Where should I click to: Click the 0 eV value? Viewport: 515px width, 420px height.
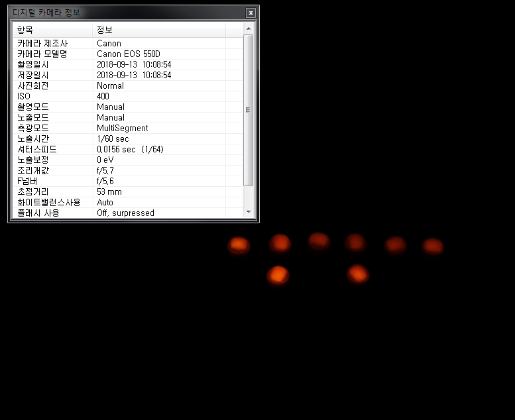pos(105,160)
